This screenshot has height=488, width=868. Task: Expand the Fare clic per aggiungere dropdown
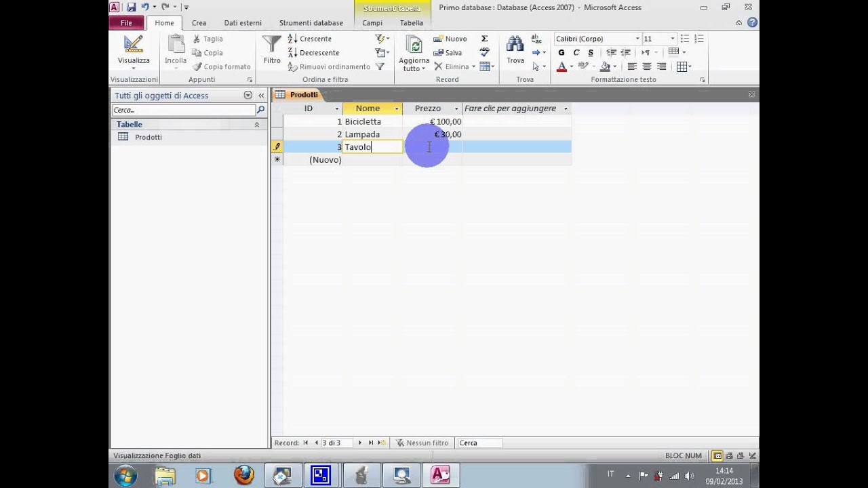click(566, 108)
